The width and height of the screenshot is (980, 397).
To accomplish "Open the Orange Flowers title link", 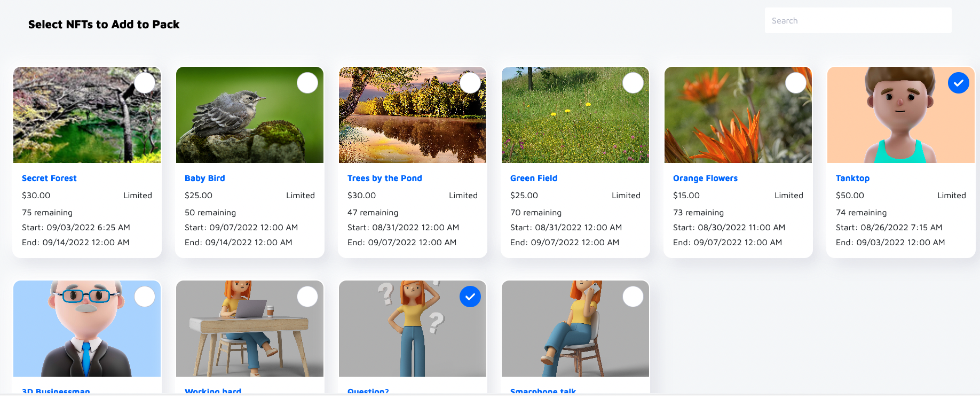I will point(705,178).
